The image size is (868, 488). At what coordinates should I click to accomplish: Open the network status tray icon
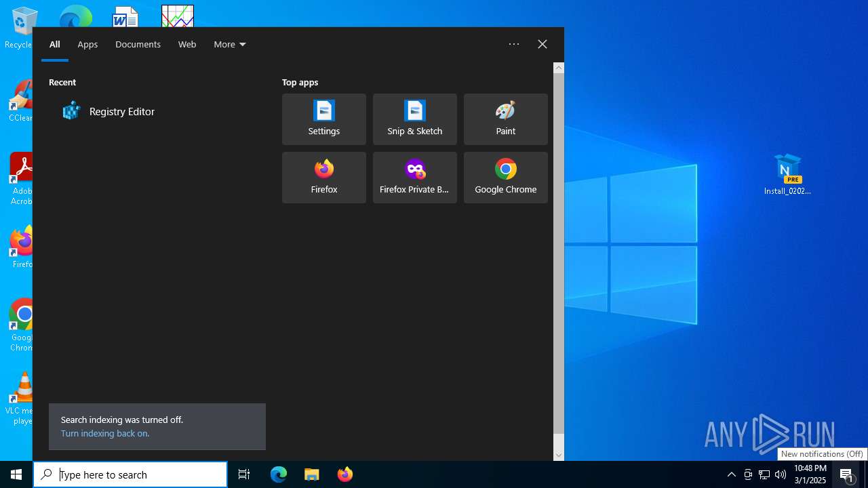(x=764, y=474)
